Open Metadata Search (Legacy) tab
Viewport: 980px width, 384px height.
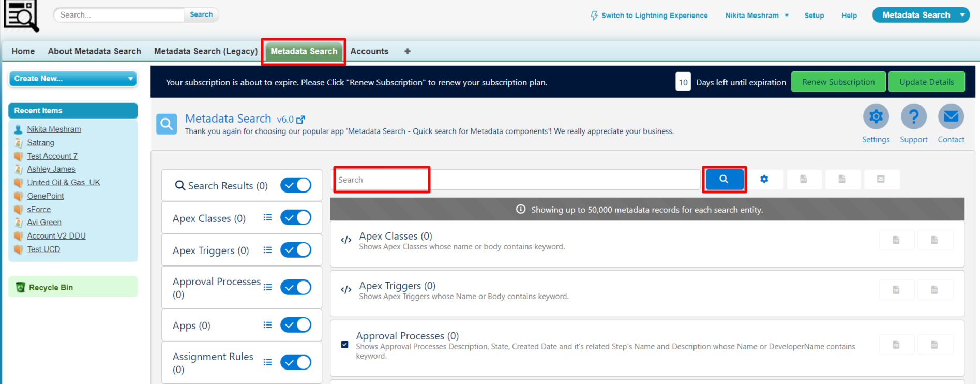click(x=206, y=51)
